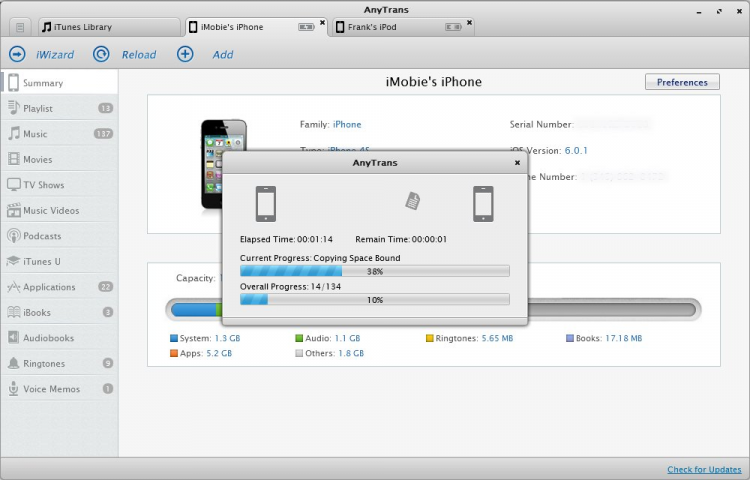
Task: Open Podcasts in the sidebar
Action: pyautogui.click(x=59, y=236)
